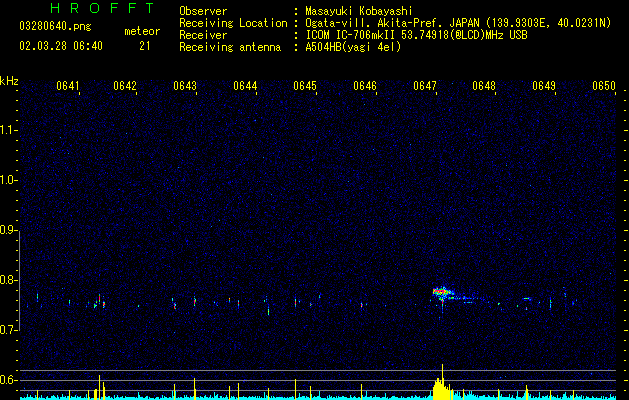
Task: Click the date stamp 02.03.28 06:40
Action: click(61, 46)
